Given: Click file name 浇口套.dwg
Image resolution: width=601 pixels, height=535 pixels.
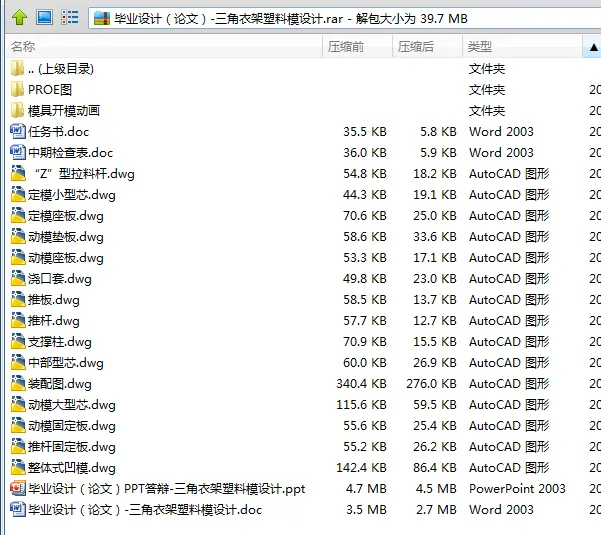Looking at the screenshot, I should coord(60,279).
